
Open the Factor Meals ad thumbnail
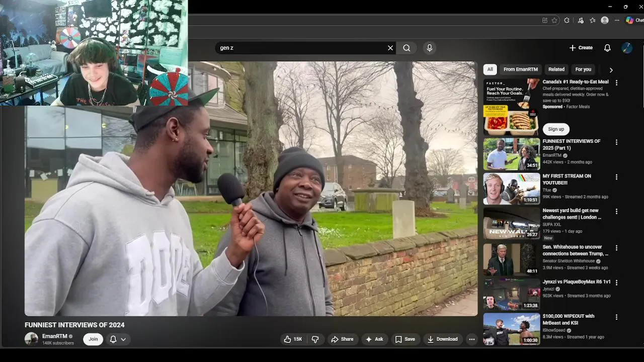[x=512, y=107]
